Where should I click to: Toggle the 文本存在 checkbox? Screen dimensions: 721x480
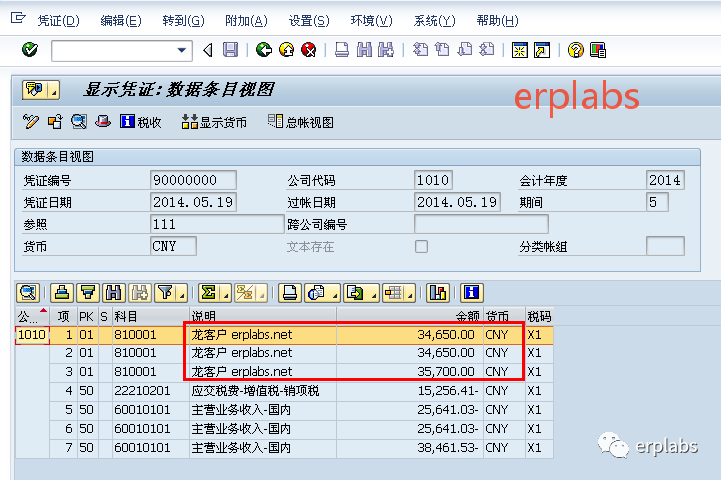click(421, 246)
